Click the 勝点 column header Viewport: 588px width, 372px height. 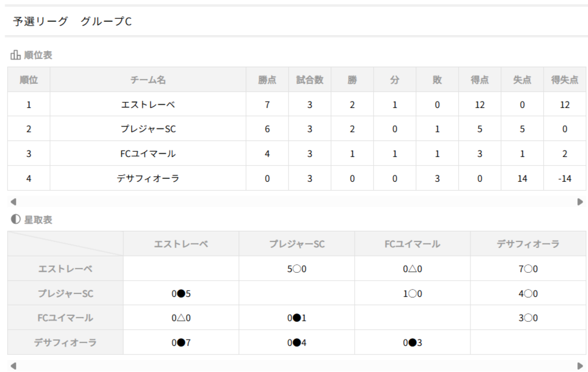267,80
